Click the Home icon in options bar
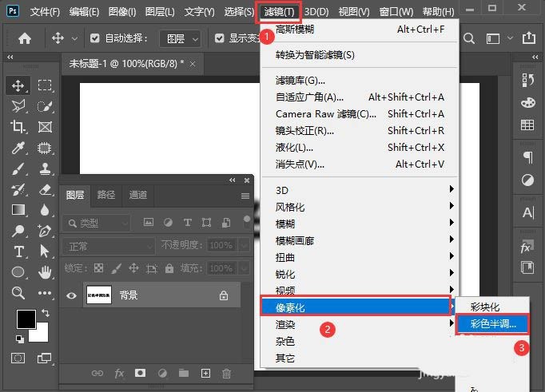This screenshot has height=392, width=545. (25, 38)
